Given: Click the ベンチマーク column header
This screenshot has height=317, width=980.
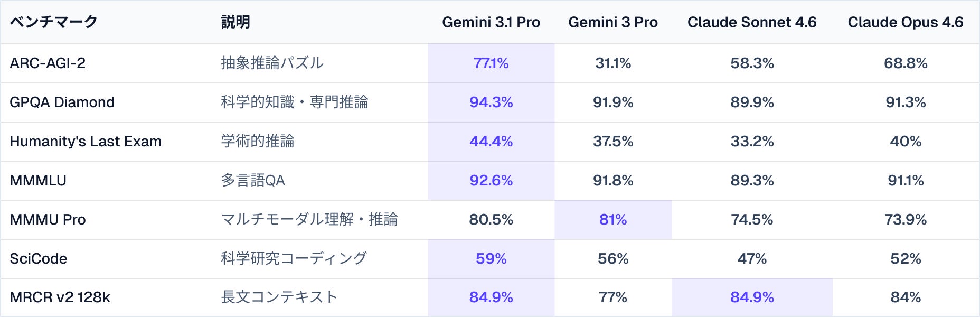Looking at the screenshot, I should click(54, 22).
